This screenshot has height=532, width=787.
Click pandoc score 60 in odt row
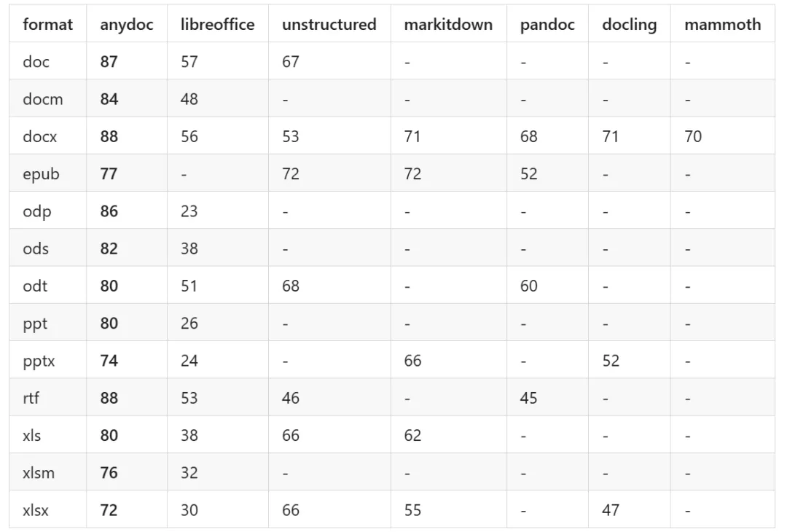point(528,286)
